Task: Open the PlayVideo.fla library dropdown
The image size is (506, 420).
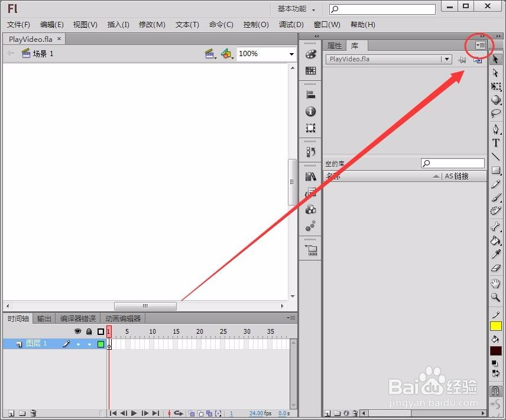Action: coord(447,59)
